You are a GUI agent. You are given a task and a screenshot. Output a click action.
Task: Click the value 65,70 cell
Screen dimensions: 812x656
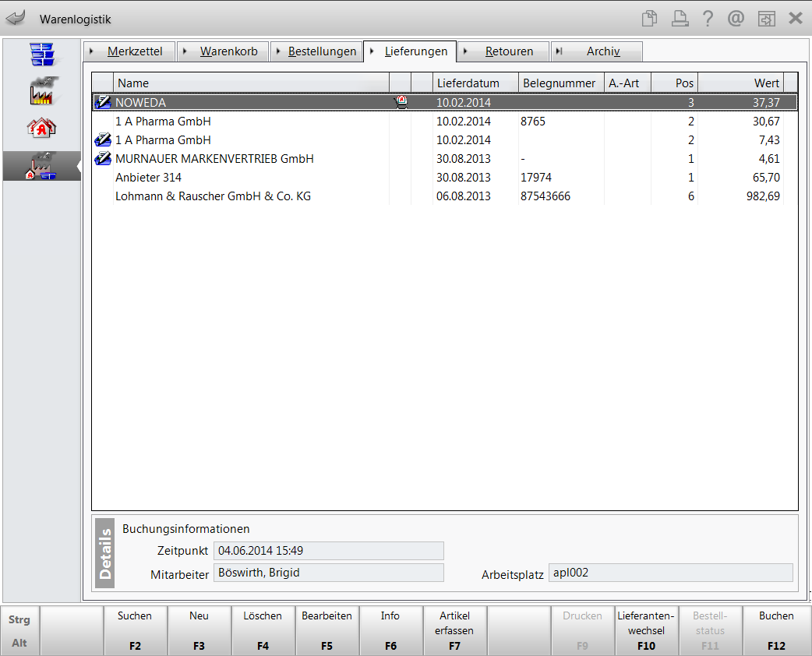pyautogui.click(x=740, y=177)
